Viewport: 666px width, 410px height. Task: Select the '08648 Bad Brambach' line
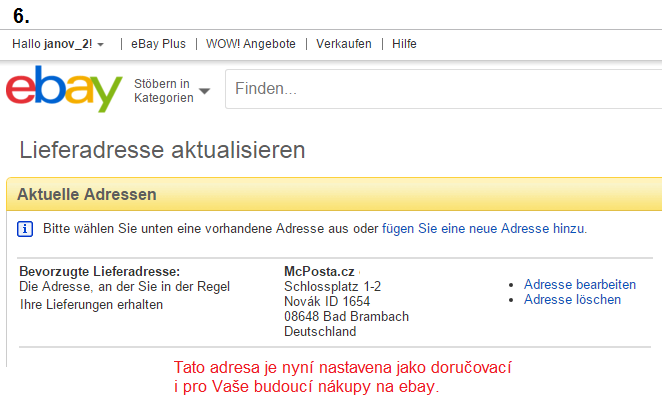346,317
